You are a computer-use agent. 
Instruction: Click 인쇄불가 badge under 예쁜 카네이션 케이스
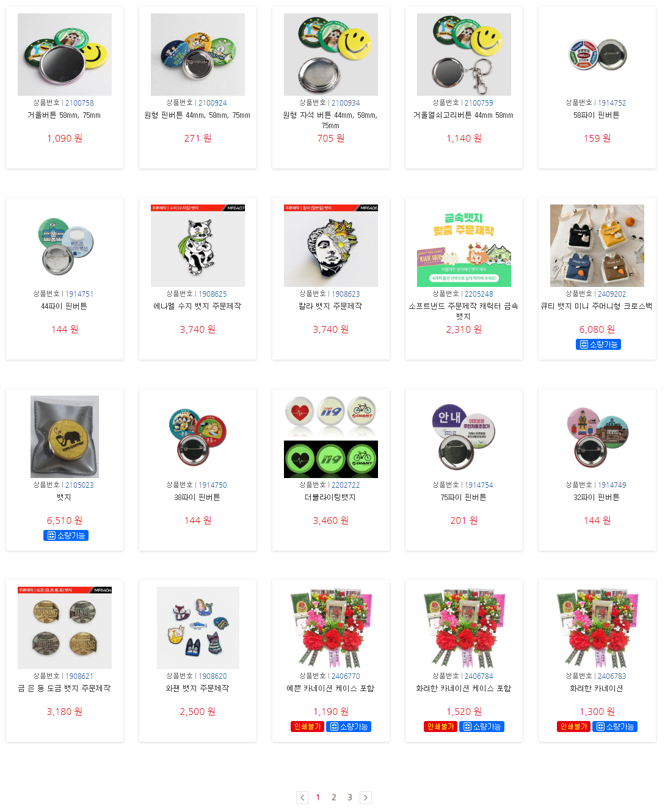click(307, 727)
